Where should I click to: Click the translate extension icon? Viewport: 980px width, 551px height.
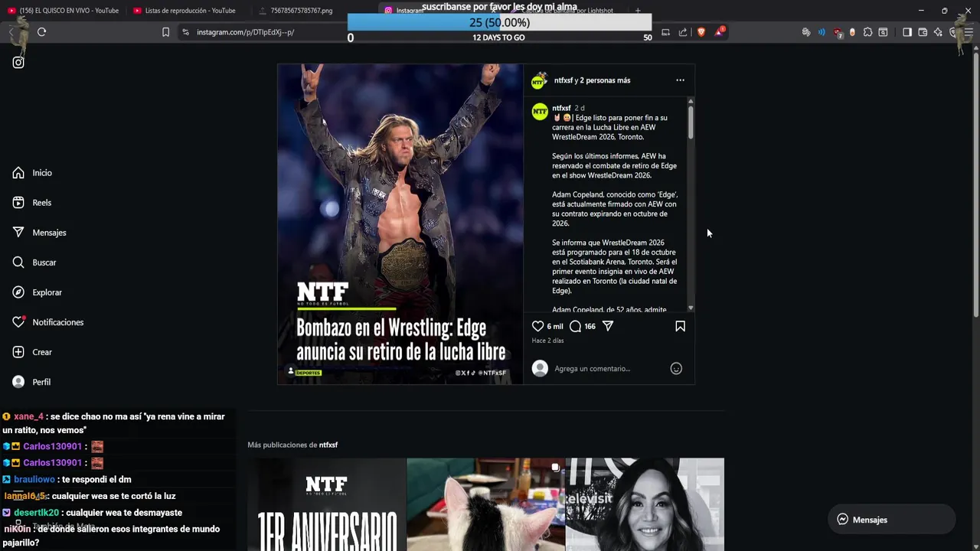tap(806, 32)
